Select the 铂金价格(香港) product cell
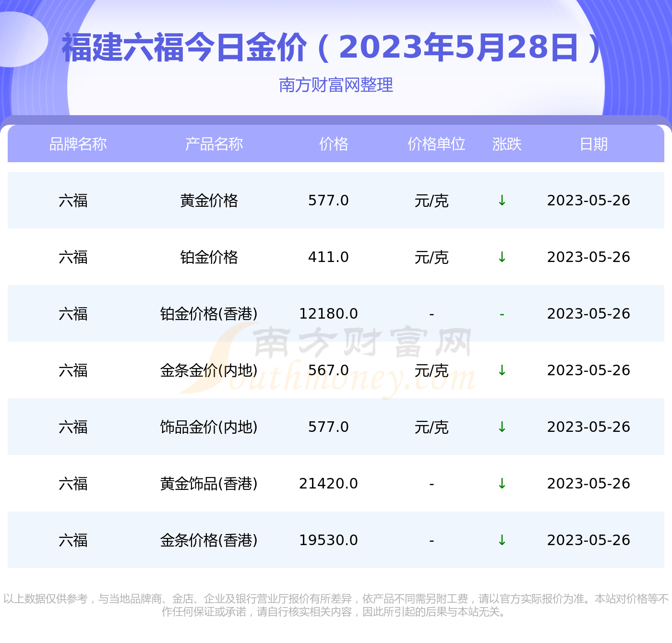Image resolution: width=672 pixels, height=643 pixels. point(209,314)
